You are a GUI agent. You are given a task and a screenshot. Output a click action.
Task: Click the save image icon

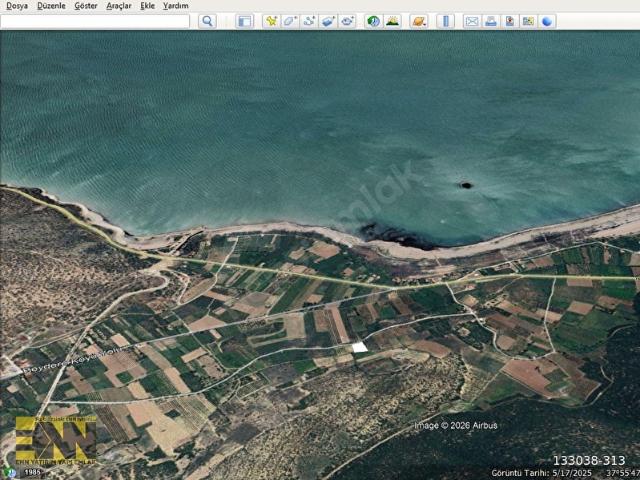click(509, 21)
